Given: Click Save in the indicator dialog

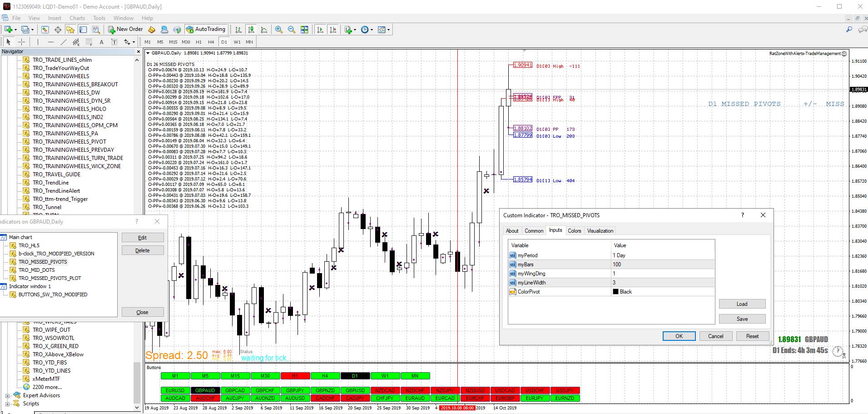Looking at the screenshot, I should click(742, 319).
